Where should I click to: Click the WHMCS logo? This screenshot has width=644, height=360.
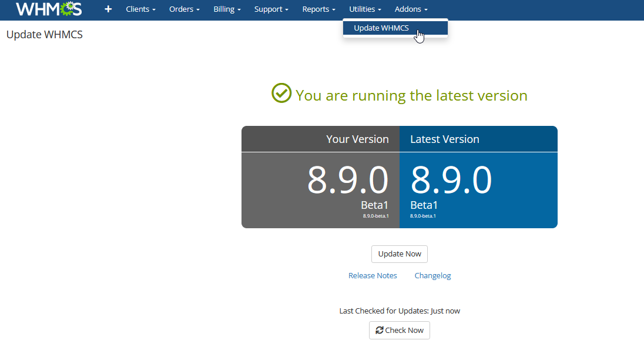pyautogui.click(x=49, y=9)
